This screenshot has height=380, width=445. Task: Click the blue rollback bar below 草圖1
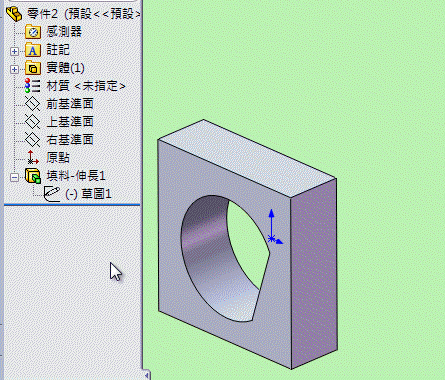[72, 205]
